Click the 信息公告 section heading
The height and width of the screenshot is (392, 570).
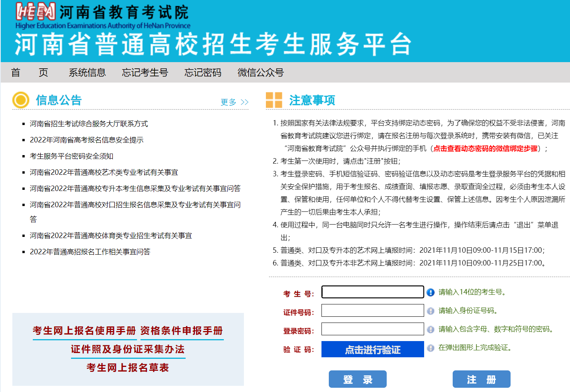tap(59, 100)
